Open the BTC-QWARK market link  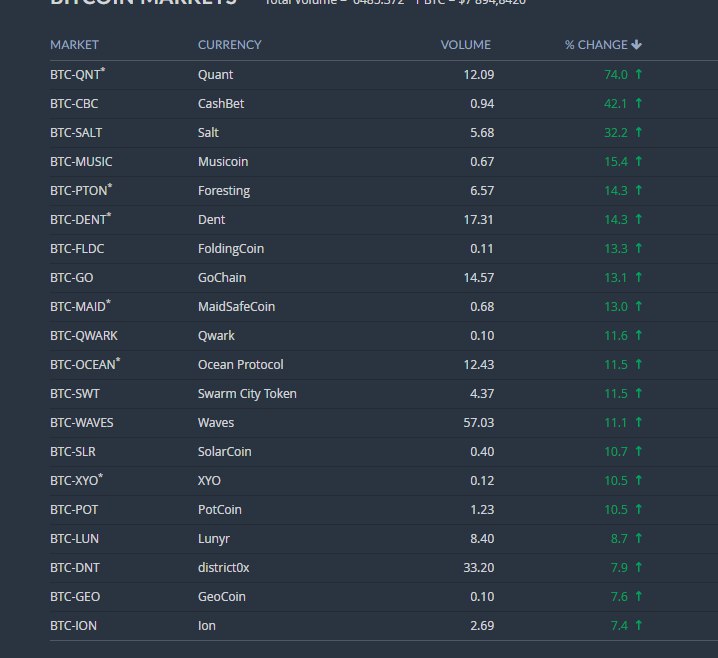pos(84,336)
